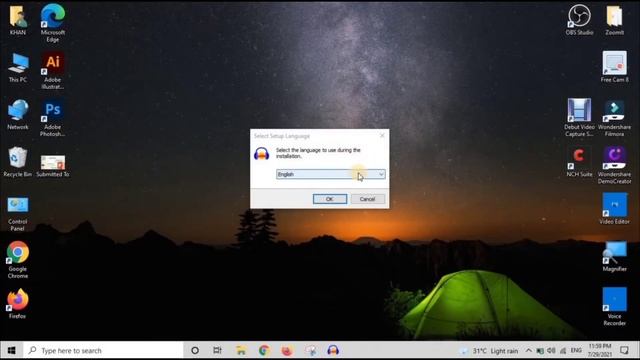Open the notification action center
The height and width of the screenshot is (360, 640).
point(624,351)
